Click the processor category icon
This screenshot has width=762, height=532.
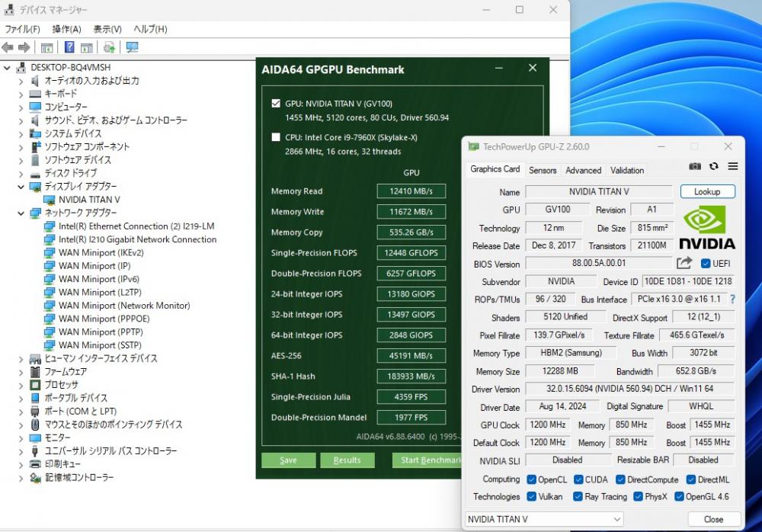pos(35,385)
